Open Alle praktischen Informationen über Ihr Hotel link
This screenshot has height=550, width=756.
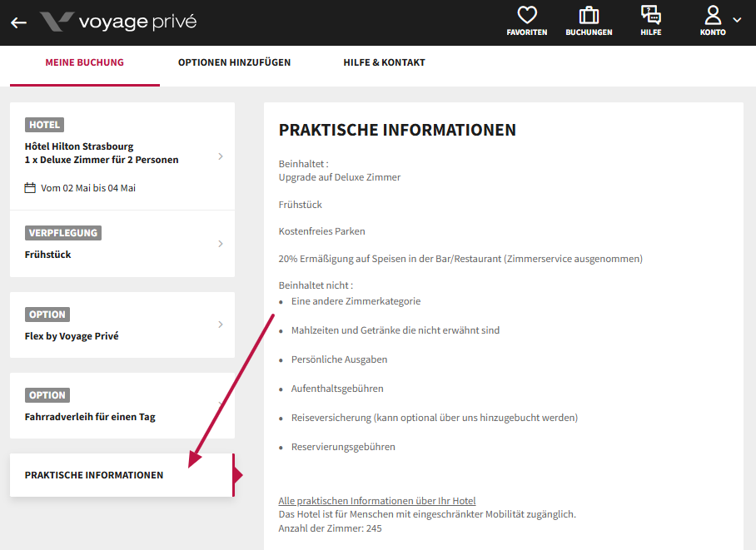pyautogui.click(x=377, y=501)
